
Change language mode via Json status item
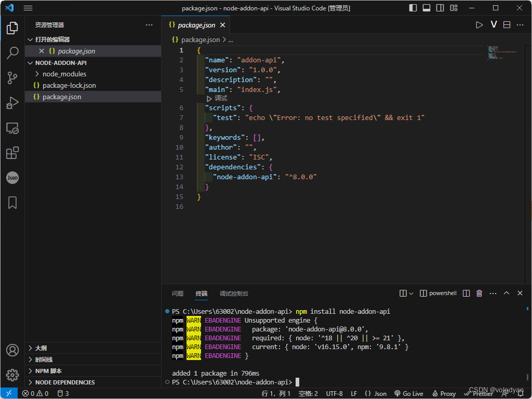[x=376, y=394]
